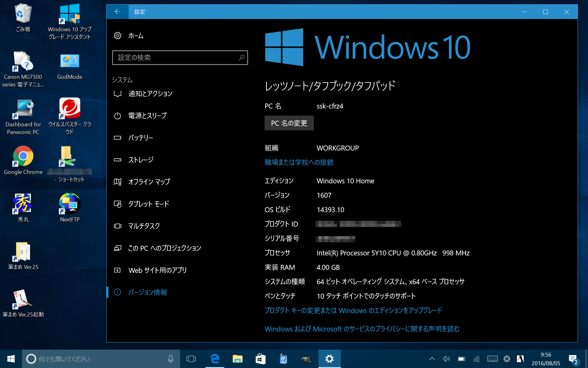This screenshot has width=588, height=368.
Task: Select the Google Chrome desktop icon
Action: coord(23,161)
